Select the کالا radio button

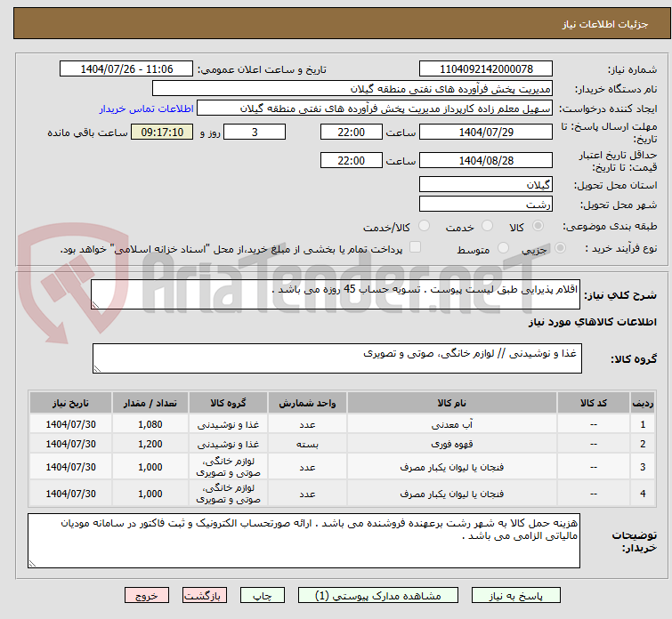[x=538, y=226]
